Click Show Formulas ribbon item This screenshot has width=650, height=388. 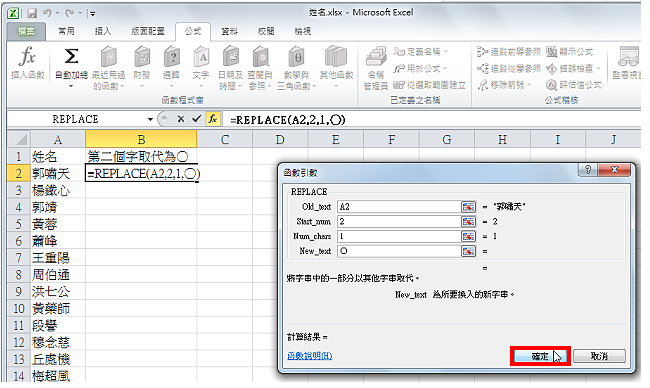(x=570, y=52)
